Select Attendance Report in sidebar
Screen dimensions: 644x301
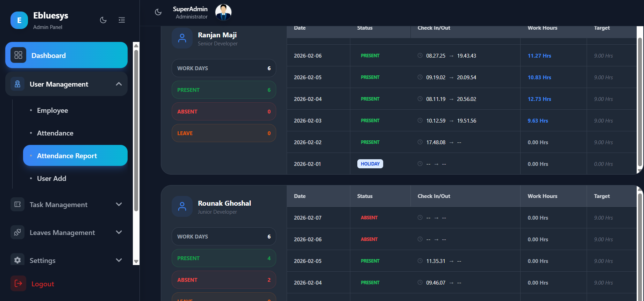[67, 156]
